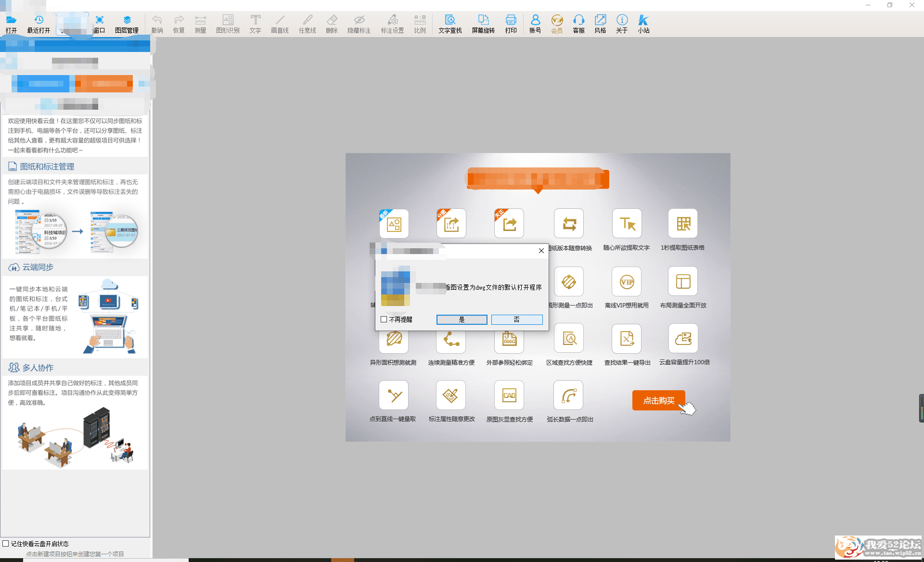Open 文字查找 text search
Viewport: 924px width, 562px height.
tap(450, 24)
